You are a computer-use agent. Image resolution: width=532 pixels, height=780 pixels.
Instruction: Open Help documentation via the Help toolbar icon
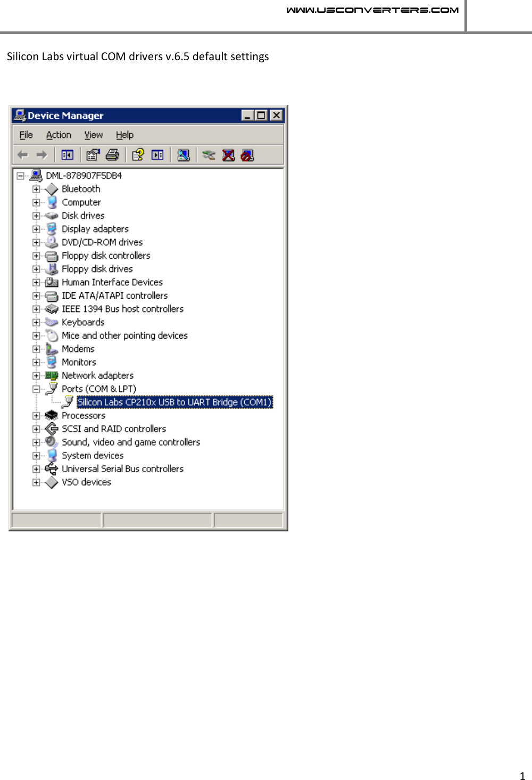coord(137,155)
